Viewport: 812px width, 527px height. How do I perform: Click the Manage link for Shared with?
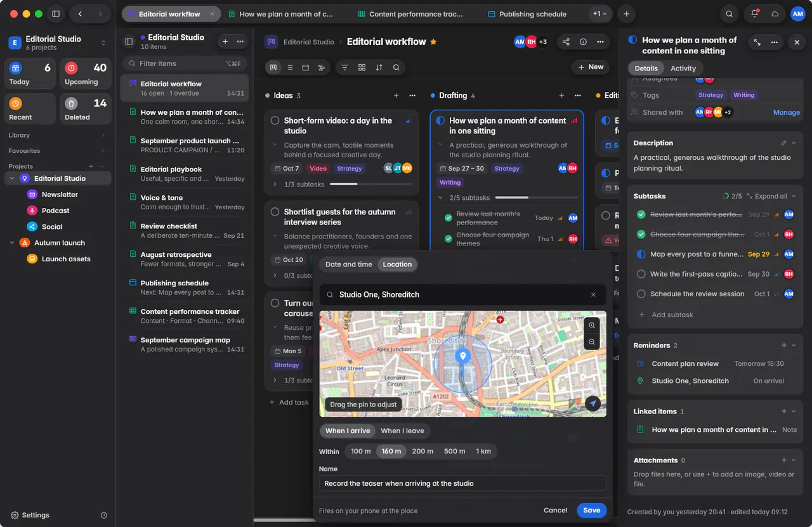tap(787, 112)
